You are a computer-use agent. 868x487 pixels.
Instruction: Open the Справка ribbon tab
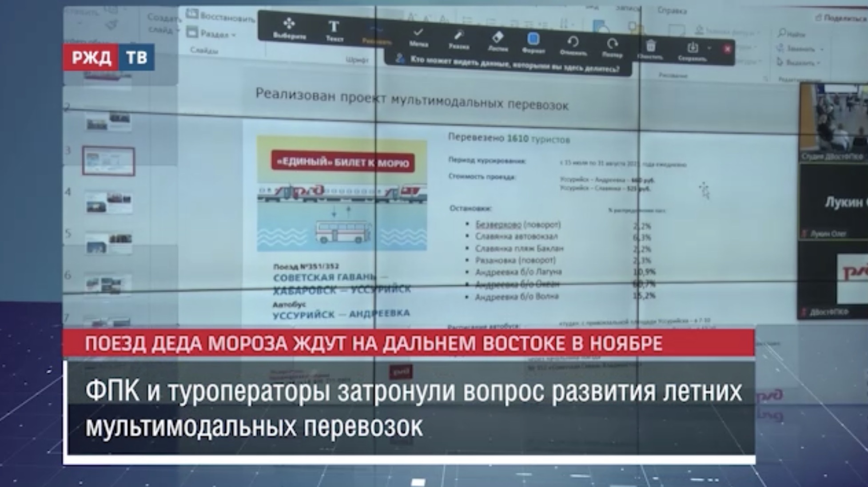coord(672,10)
